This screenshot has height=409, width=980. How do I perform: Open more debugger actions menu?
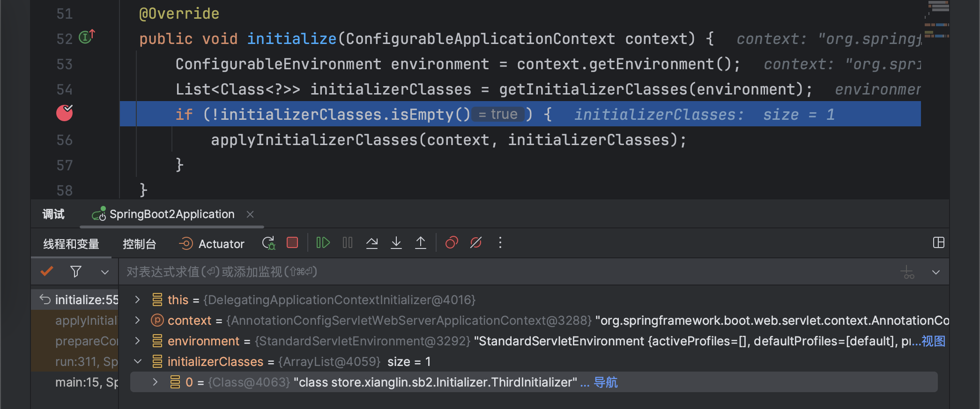pos(500,242)
